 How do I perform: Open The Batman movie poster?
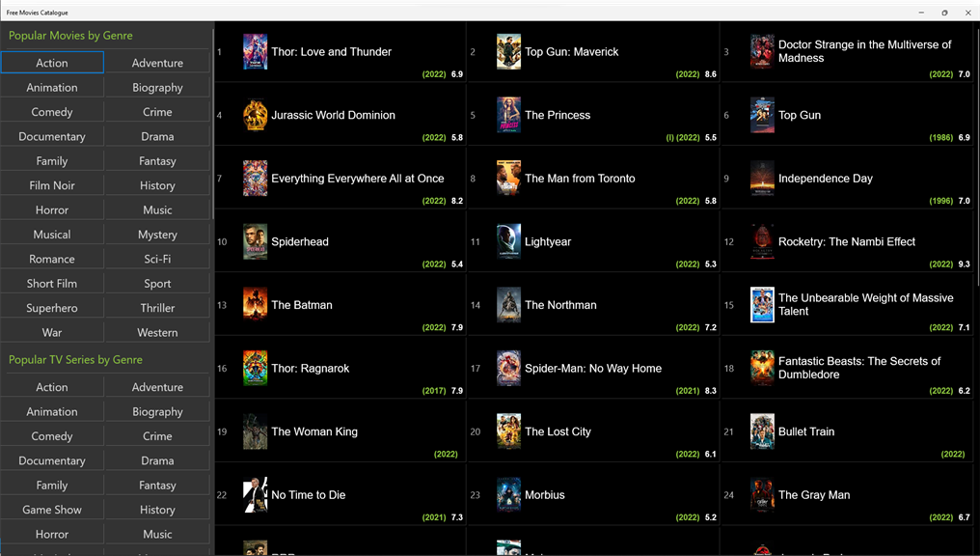[x=255, y=305]
